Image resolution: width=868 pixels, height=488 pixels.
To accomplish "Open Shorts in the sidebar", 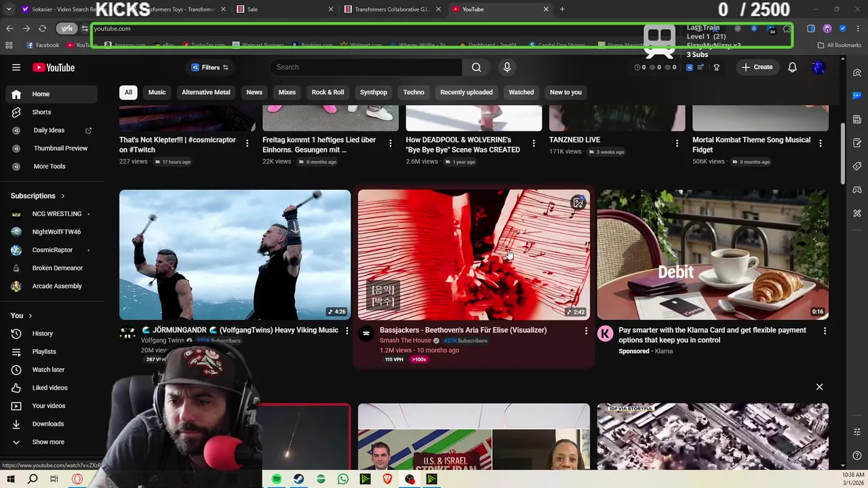I will (52, 112).
